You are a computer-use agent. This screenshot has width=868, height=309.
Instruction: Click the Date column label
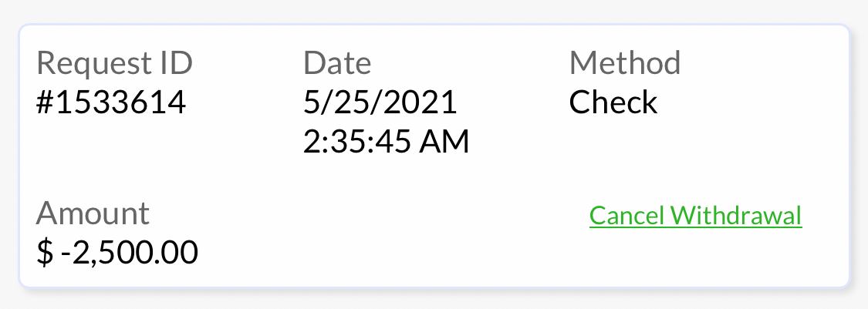point(337,63)
